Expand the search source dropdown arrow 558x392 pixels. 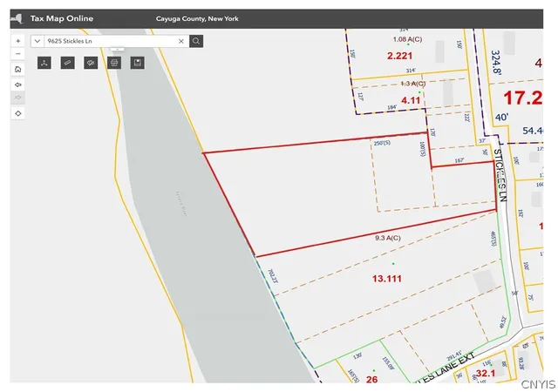37,41
